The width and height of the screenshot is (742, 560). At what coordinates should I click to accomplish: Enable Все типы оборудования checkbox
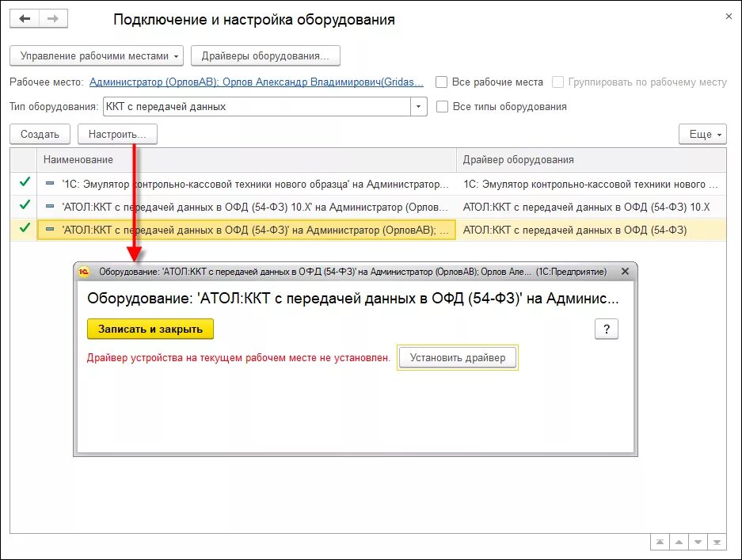click(442, 106)
